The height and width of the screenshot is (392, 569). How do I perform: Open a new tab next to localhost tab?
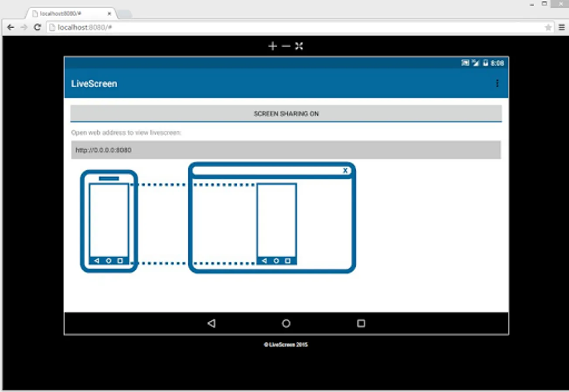click(x=124, y=14)
